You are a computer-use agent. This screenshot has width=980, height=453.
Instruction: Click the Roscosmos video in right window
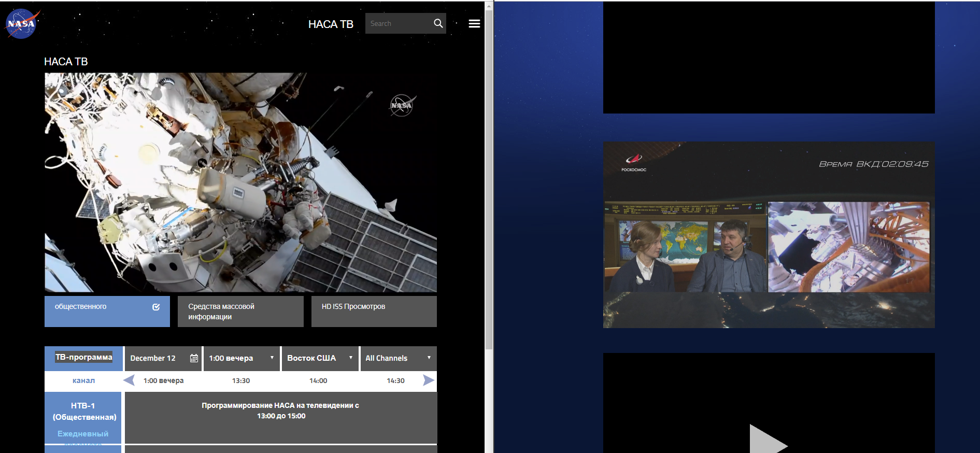769,235
